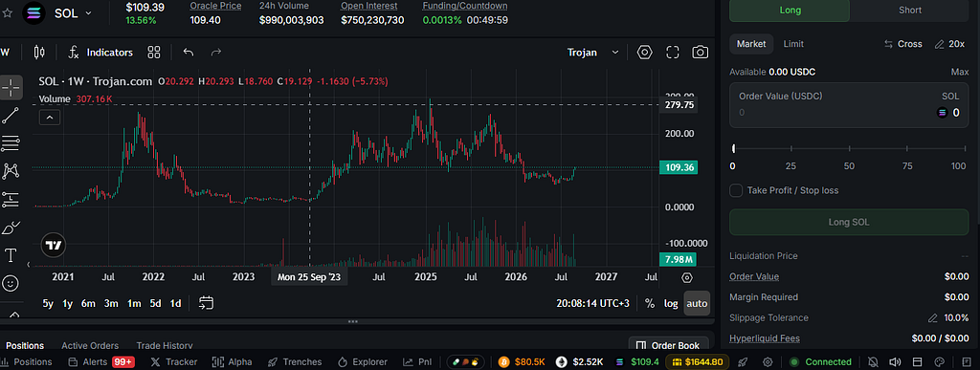This screenshot has width=980, height=370.
Task: Switch to the Limit order tab
Action: tap(793, 44)
